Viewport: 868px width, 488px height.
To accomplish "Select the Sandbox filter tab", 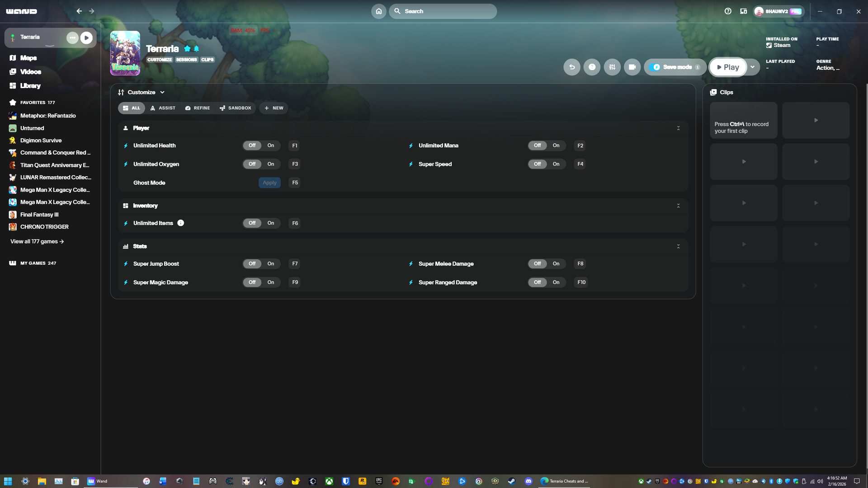I will coord(235,108).
